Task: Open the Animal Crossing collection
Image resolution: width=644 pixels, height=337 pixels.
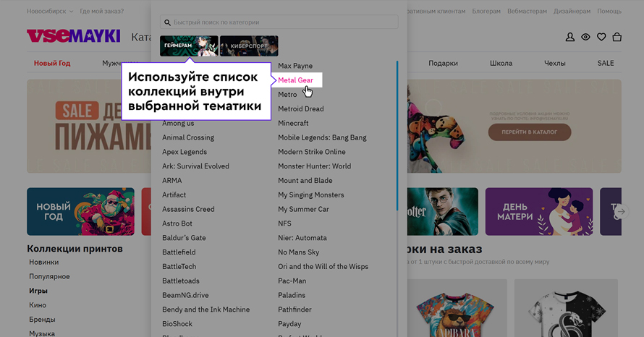Action: [188, 137]
